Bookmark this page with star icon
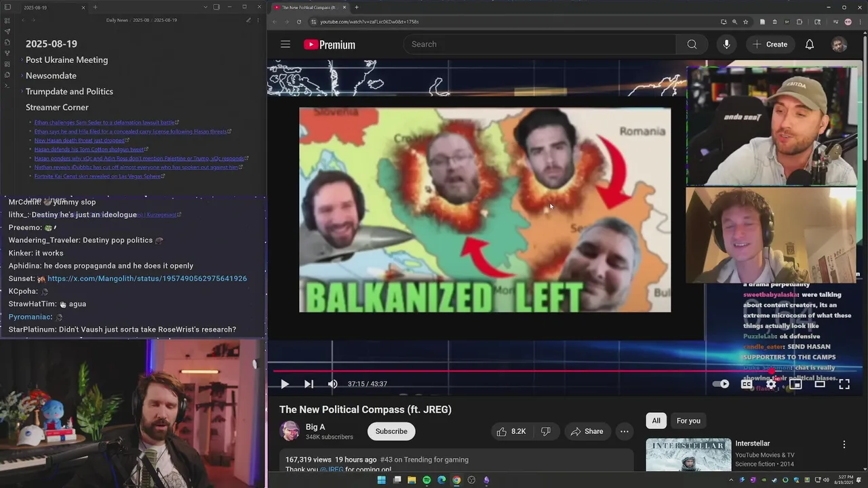Image resolution: width=868 pixels, height=488 pixels. coord(746,22)
